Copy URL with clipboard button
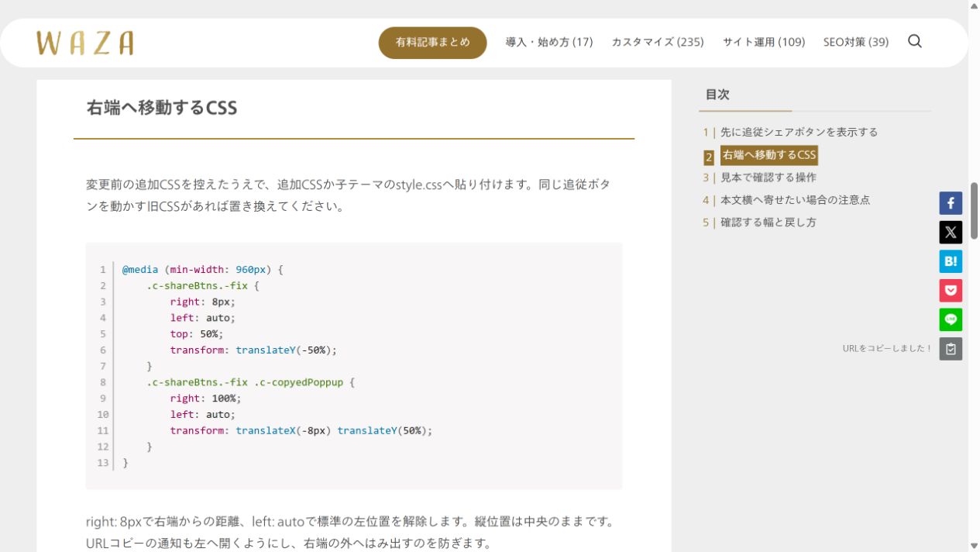The width and height of the screenshot is (980, 552). pyautogui.click(x=951, y=349)
